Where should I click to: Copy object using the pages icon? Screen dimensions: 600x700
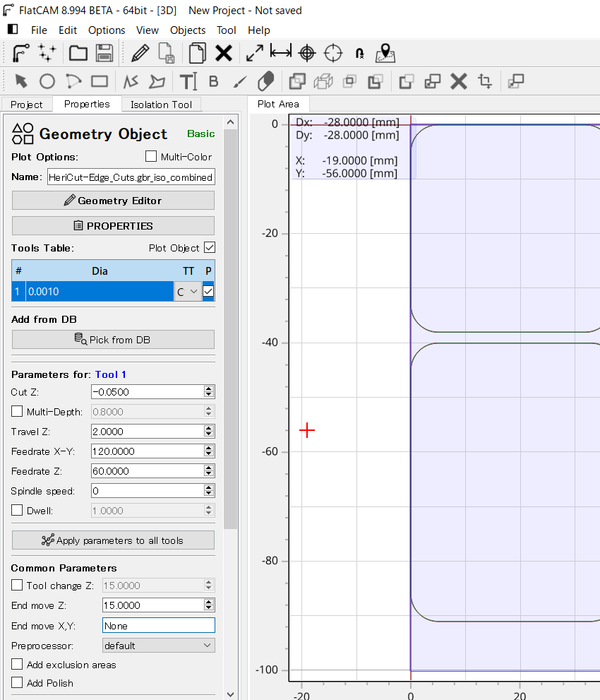coord(197,53)
